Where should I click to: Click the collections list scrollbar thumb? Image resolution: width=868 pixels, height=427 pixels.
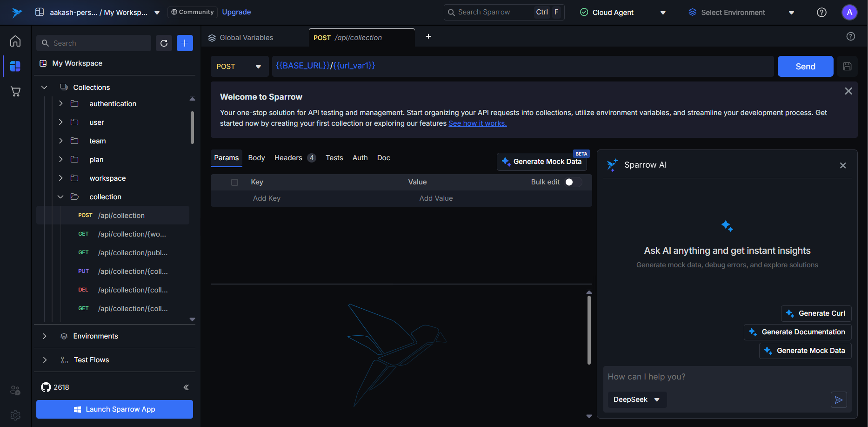point(192,127)
